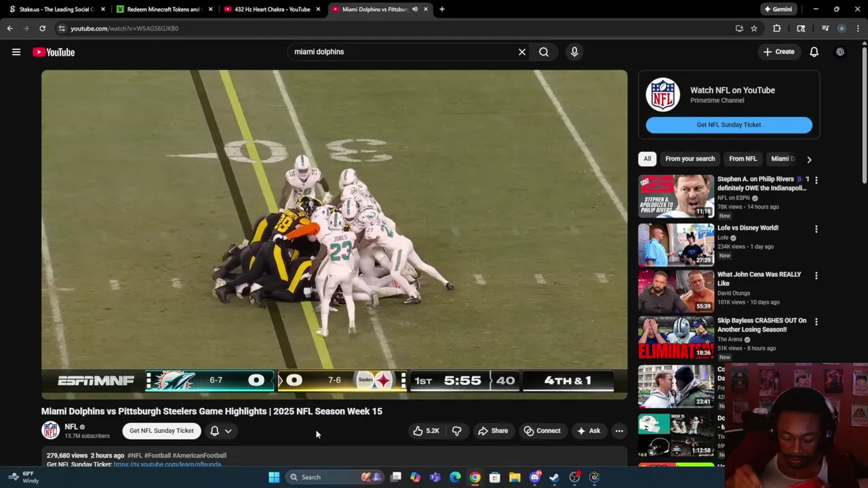Image resolution: width=868 pixels, height=488 pixels.
Task: Share the Dolphins vs Steelers video
Action: pos(493,431)
